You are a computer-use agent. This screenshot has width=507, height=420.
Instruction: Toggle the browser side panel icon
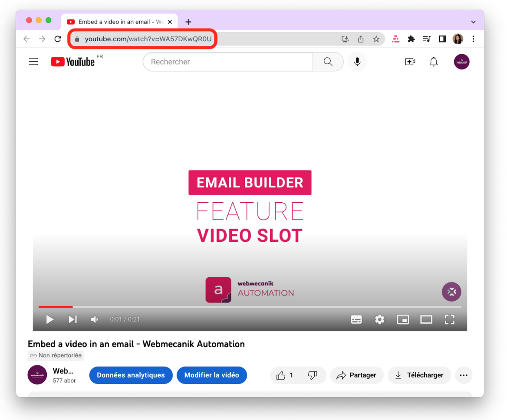[x=442, y=39]
